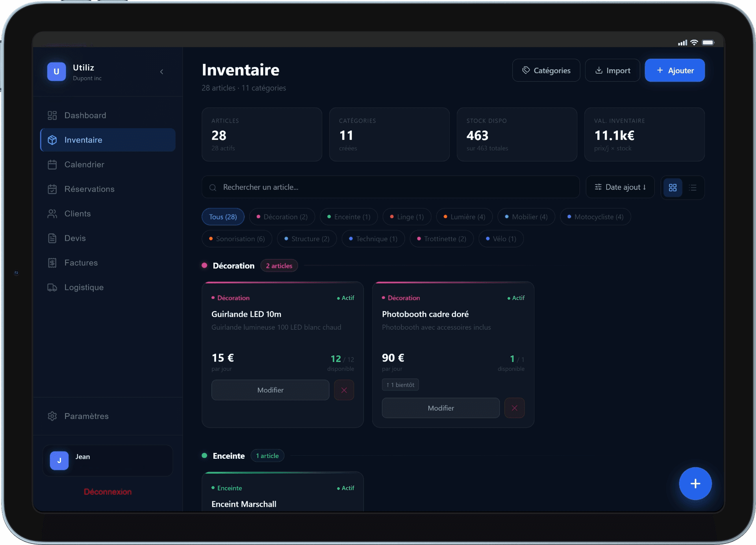
Task: Open the Paramètres gear icon
Action: click(x=52, y=416)
